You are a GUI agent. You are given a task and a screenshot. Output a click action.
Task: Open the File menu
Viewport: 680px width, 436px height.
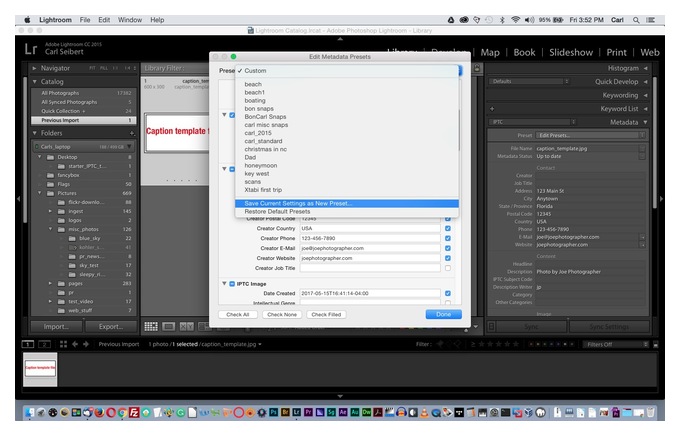point(85,20)
